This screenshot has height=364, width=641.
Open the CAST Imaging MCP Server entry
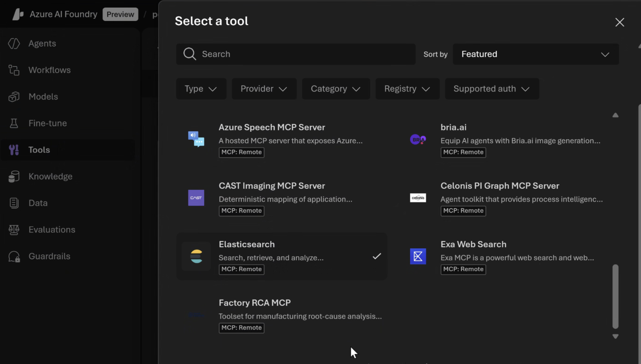coord(272,186)
